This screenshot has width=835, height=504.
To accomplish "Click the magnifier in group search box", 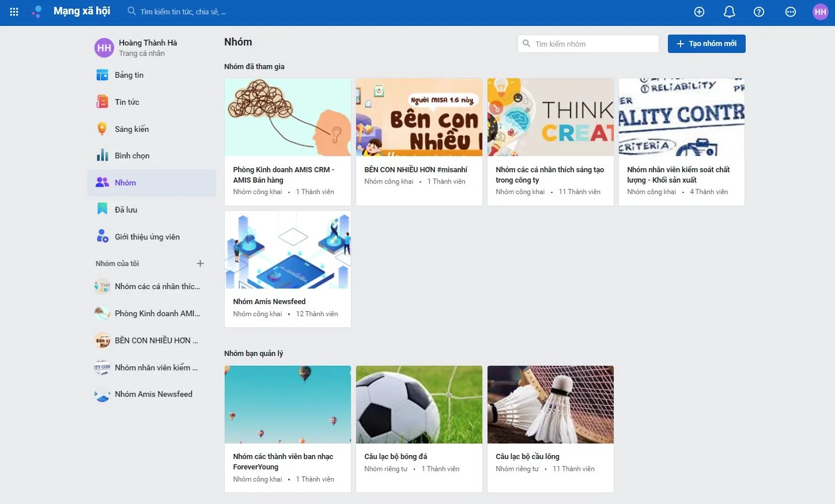I will [x=526, y=44].
